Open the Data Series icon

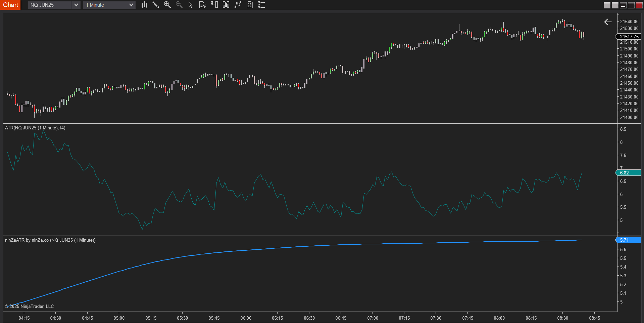tap(226, 5)
